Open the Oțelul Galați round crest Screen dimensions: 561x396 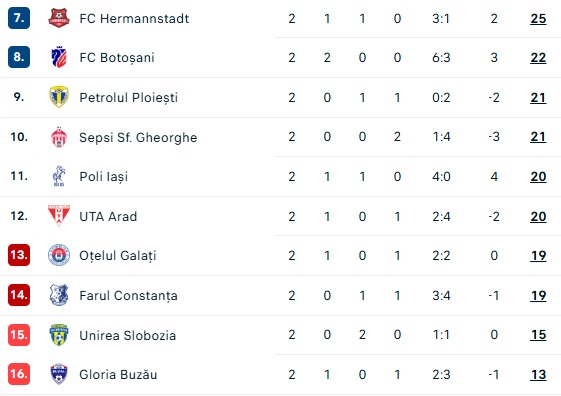(59, 255)
